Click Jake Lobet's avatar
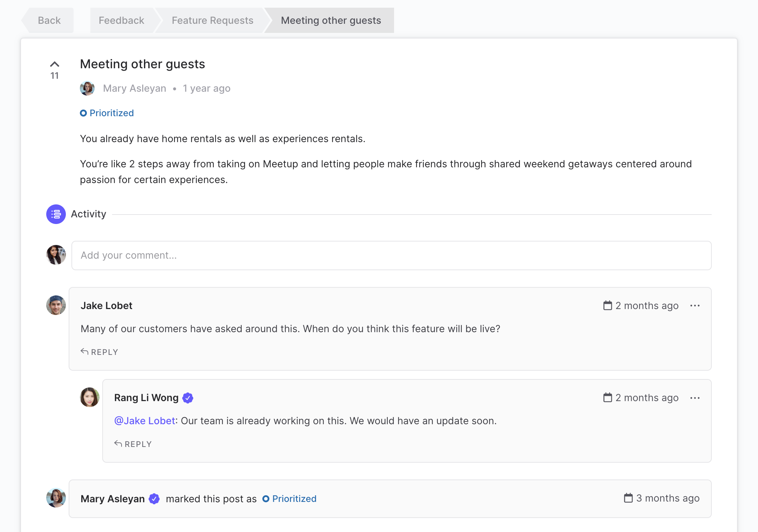Viewport: 758px width, 532px height. pyautogui.click(x=56, y=305)
